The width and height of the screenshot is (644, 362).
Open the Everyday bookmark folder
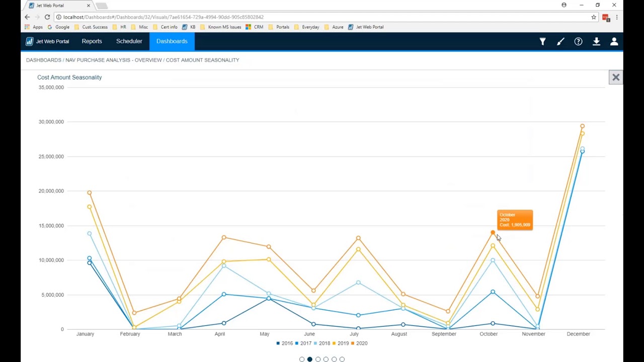[307, 27]
